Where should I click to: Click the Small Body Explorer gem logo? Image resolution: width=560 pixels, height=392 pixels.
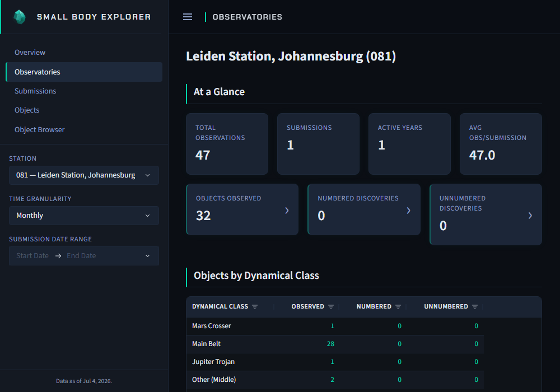point(20,17)
